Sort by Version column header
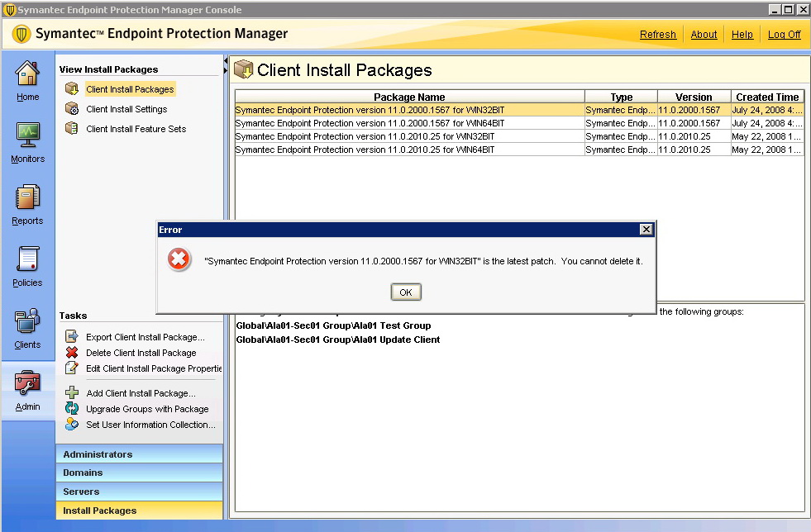This screenshot has width=811, height=532. (694, 97)
